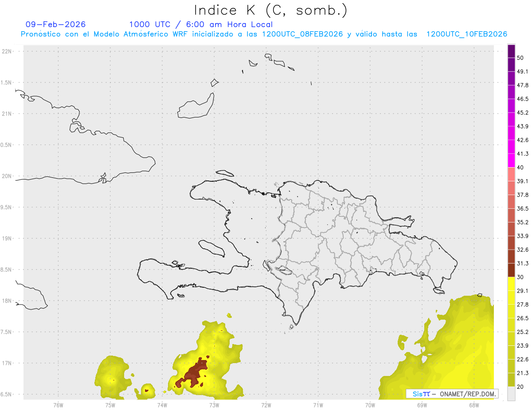Click the '35.2' colorbar value
The width and height of the screenshot is (532, 411).
[523, 222]
